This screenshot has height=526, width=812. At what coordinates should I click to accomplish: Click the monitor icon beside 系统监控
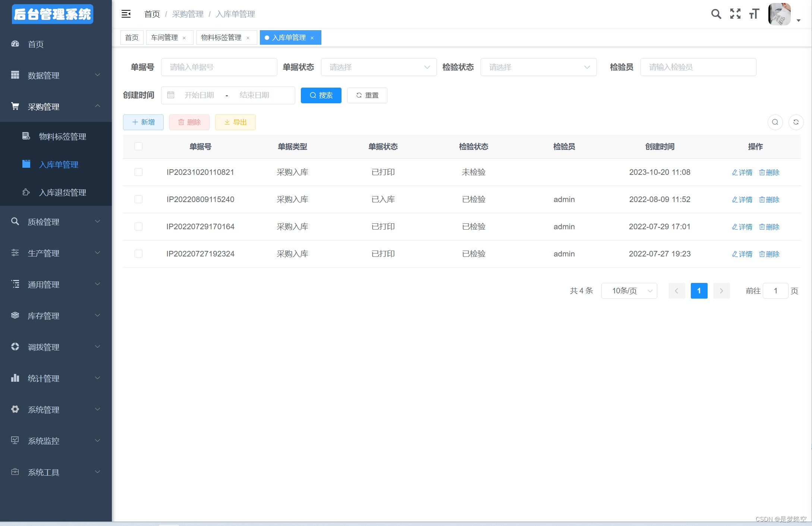tap(15, 441)
